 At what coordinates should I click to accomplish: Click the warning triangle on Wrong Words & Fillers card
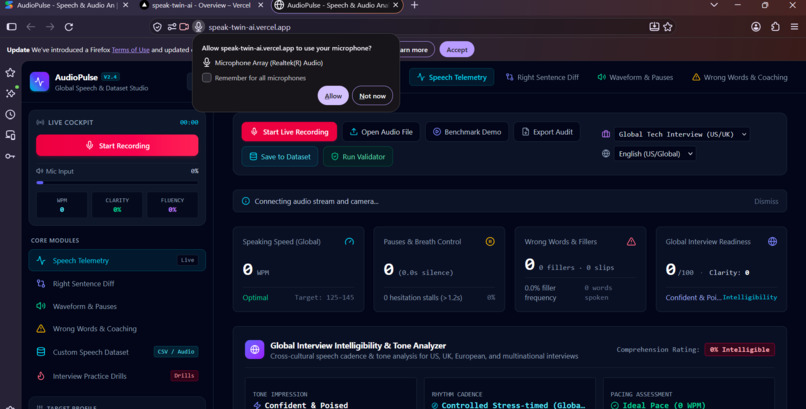[631, 241]
